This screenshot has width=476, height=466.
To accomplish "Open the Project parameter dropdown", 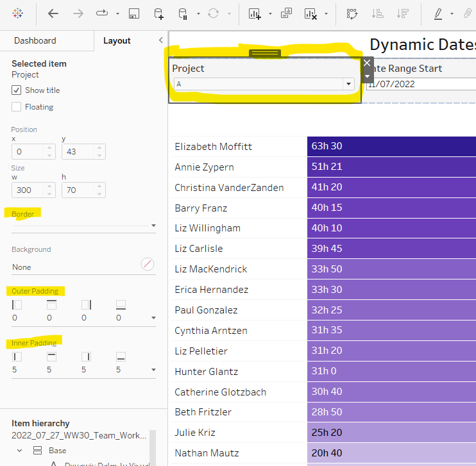I will pyautogui.click(x=348, y=84).
